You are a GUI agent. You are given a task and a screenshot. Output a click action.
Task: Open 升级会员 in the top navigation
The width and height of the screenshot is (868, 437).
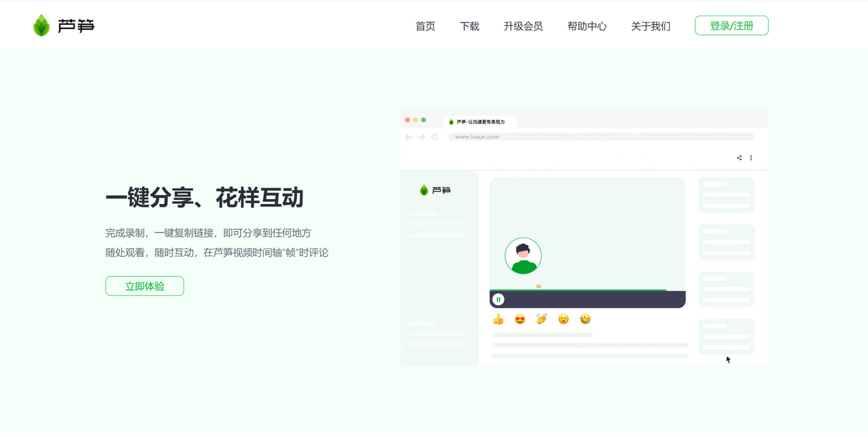[x=523, y=26]
